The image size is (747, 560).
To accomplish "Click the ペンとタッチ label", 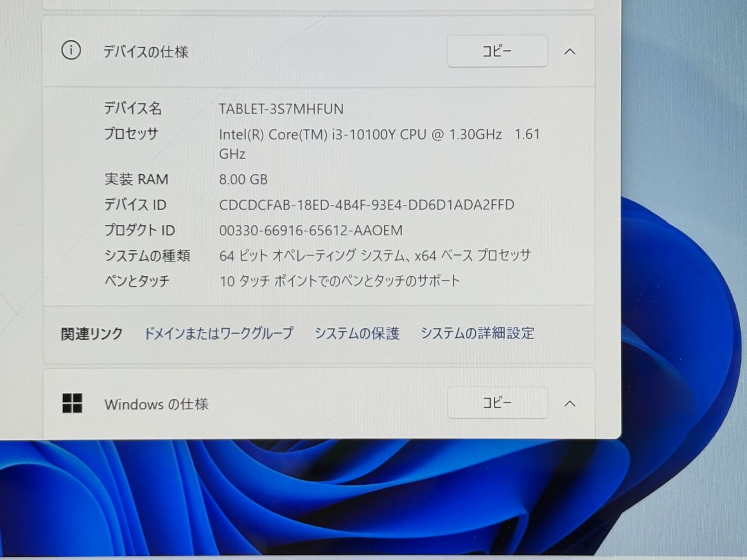I will click(x=136, y=281).
